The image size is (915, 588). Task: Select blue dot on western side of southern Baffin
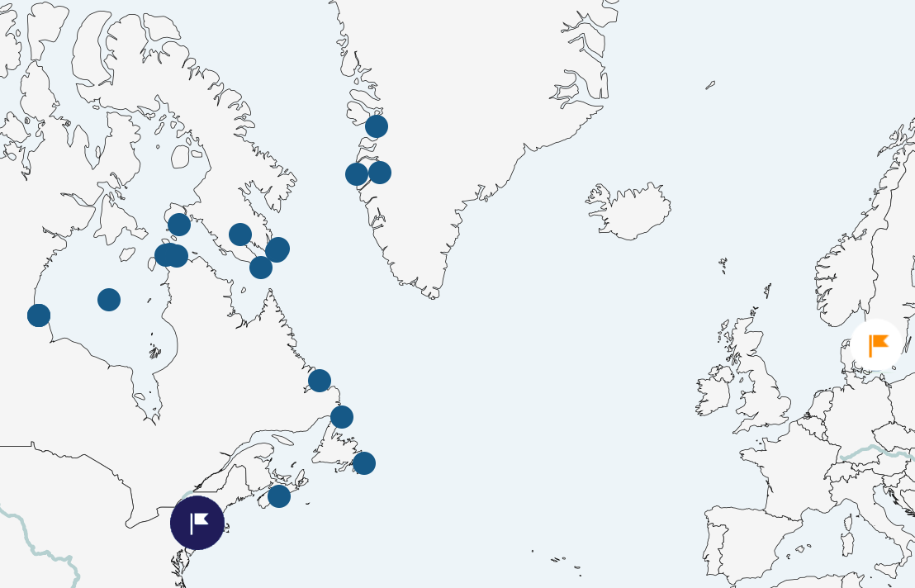[240, 235]
